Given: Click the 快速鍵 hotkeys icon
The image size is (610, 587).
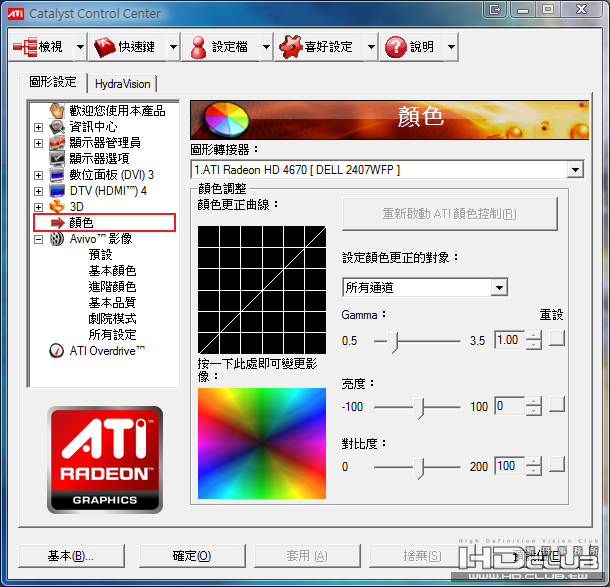Looking at the screenshot, I should tap(105, 47).
